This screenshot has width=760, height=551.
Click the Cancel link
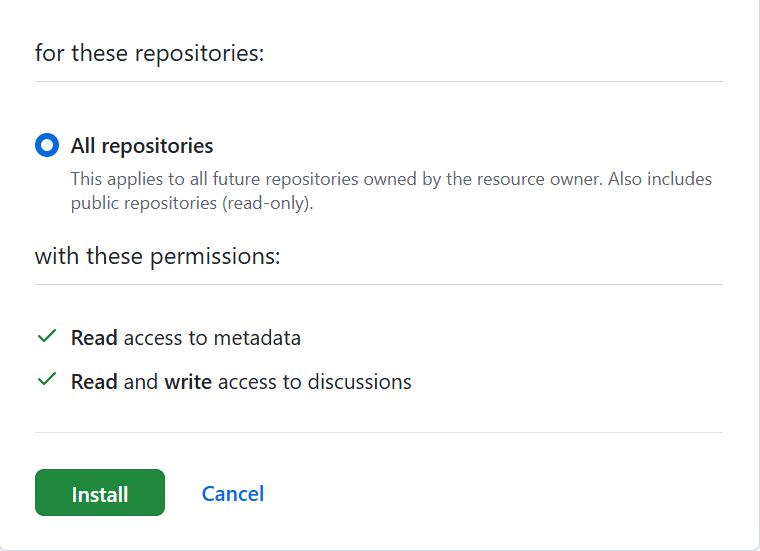pos(233,494)
